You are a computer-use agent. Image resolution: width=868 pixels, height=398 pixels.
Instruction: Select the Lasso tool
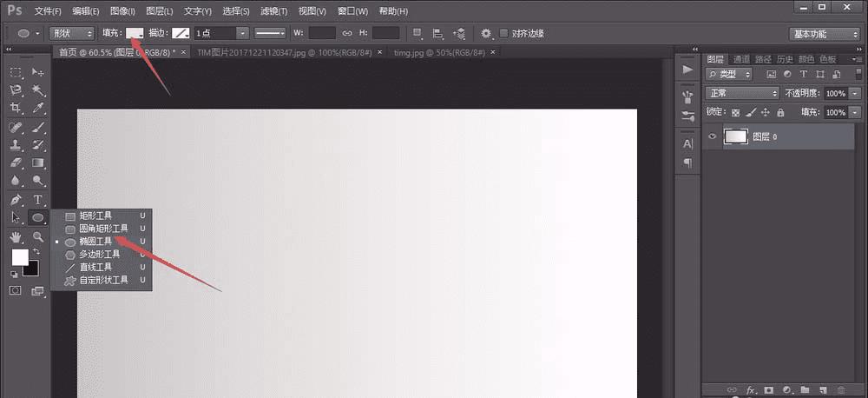pyautogui.click(x=16, y=90)
